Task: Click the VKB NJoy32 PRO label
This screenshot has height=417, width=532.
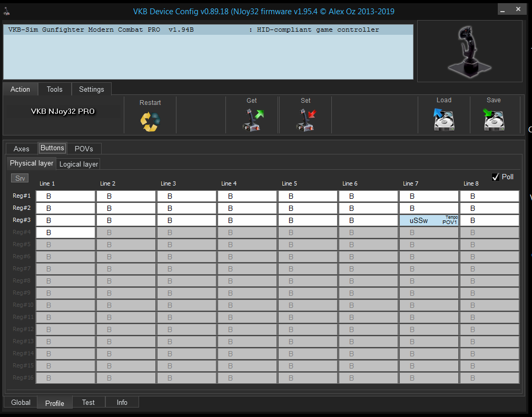Action: point(63,111)
